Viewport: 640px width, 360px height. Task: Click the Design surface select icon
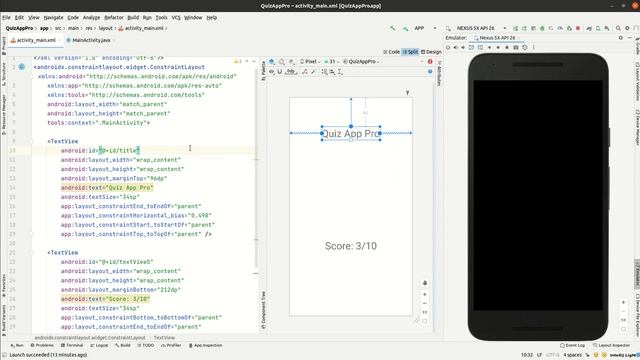(272, 62)
